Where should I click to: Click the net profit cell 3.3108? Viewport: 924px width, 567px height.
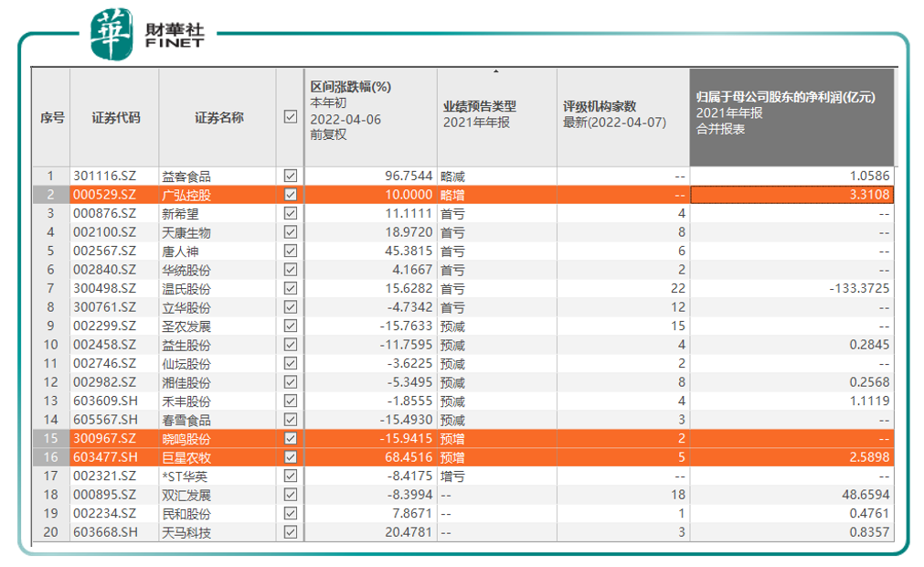792,195
